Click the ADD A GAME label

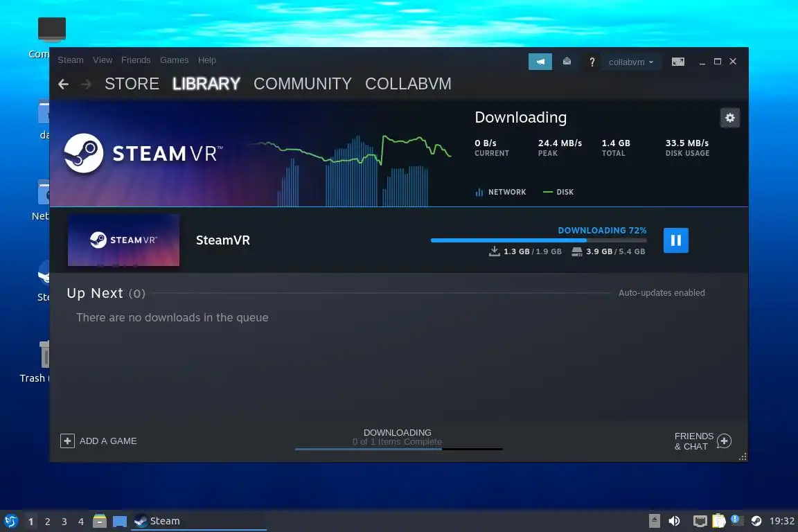(108, 441)
